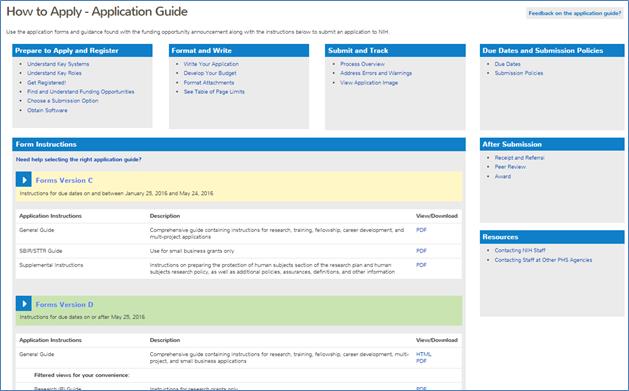Open the Peer Review link
Screen dimensions: 629x391
pyautogui.click(x=510, y=167)
